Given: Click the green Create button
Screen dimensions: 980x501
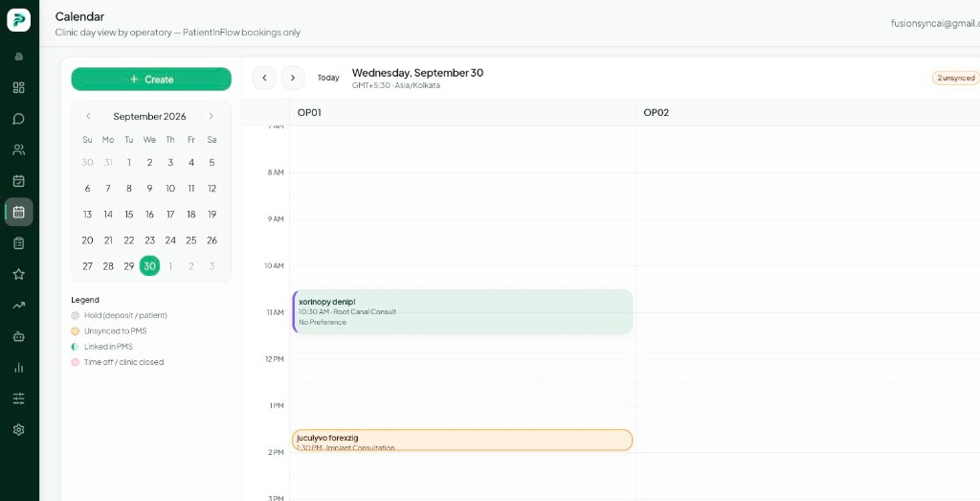Looking at the screenshot, I should [151, 80].
